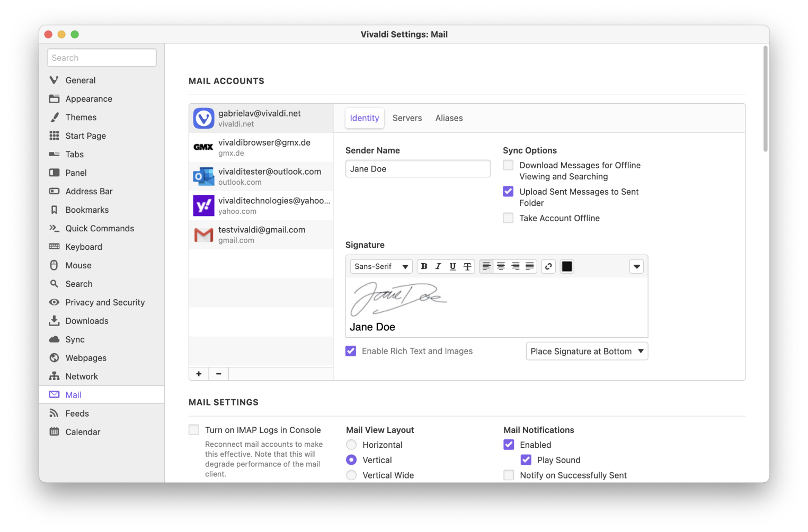Open Calendar icon in sidebar
Screen dimensions: 808x532
coord(54,431)
